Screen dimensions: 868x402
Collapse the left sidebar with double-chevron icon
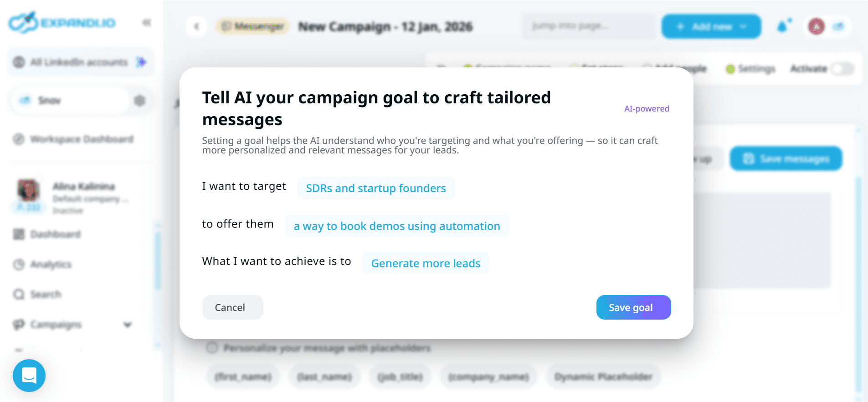(x=147, y=23)
